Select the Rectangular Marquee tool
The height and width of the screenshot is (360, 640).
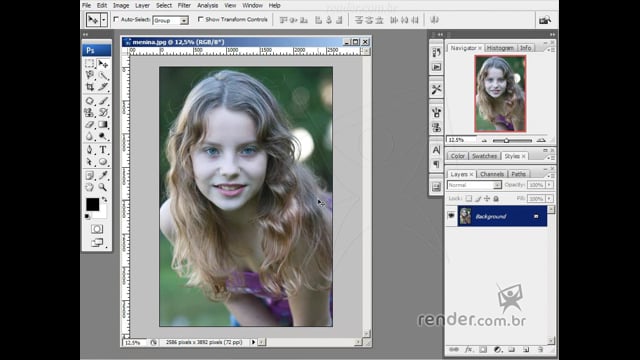(90, 64)
